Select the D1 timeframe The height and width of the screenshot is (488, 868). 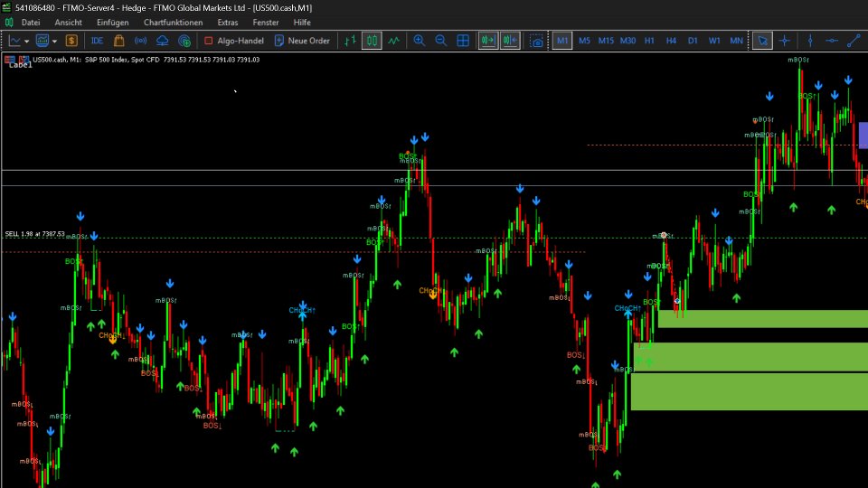click(x=693, y=41)
